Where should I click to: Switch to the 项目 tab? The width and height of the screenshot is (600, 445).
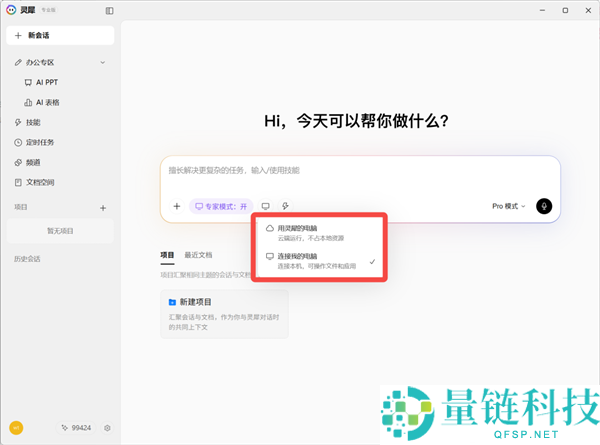pyautogui.click(x=167, y=255)
